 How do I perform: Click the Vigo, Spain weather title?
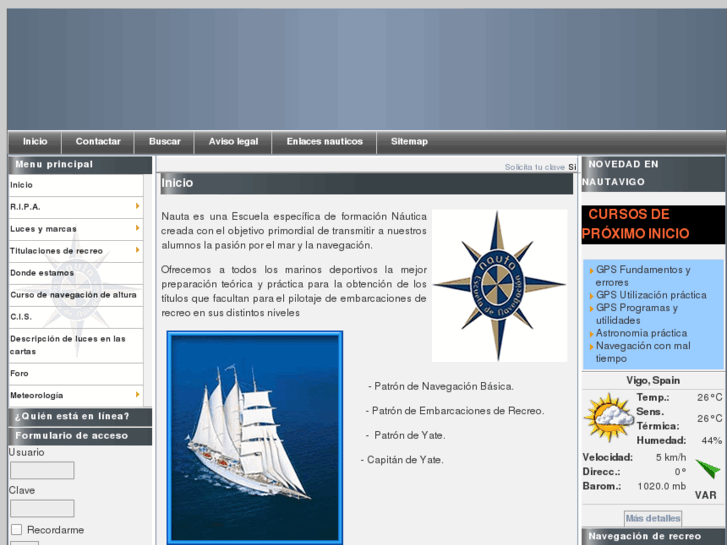point(653,380)
